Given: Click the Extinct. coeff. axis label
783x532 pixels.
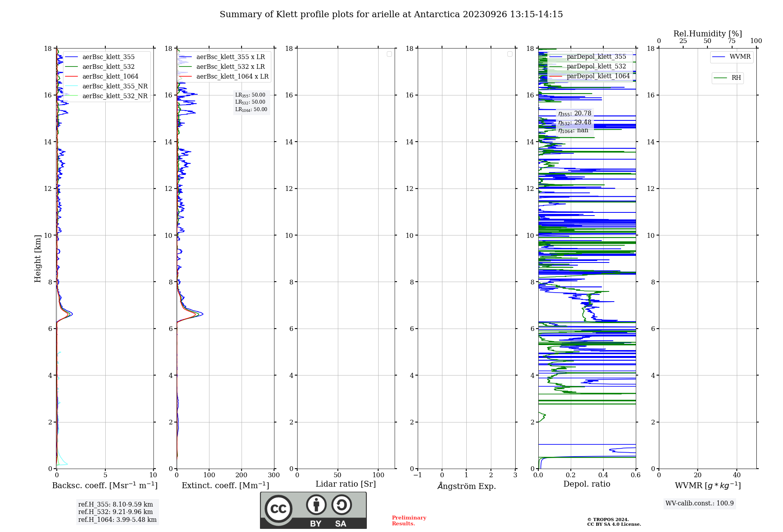Looking at the screenshot, I should coord(226,485).
